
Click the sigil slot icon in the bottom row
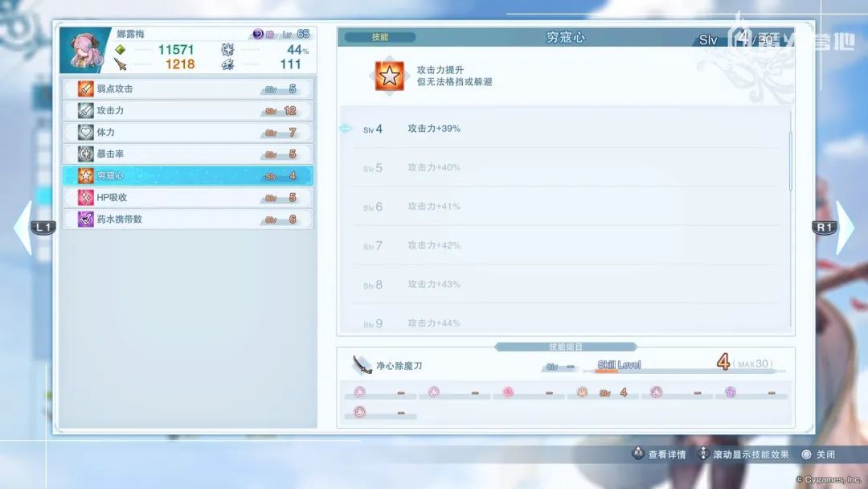pyautogui.click(x=360, y=412)
